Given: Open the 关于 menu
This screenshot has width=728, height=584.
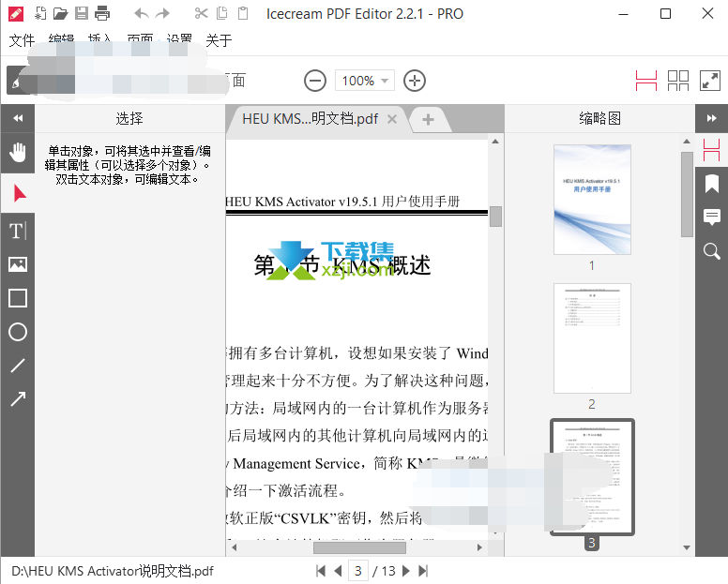Looking at the screenshot, I should [219, 40].
